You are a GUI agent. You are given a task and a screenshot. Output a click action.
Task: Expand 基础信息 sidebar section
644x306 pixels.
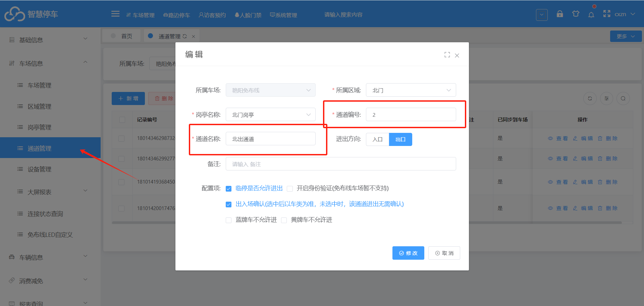(x=50, y=40)
